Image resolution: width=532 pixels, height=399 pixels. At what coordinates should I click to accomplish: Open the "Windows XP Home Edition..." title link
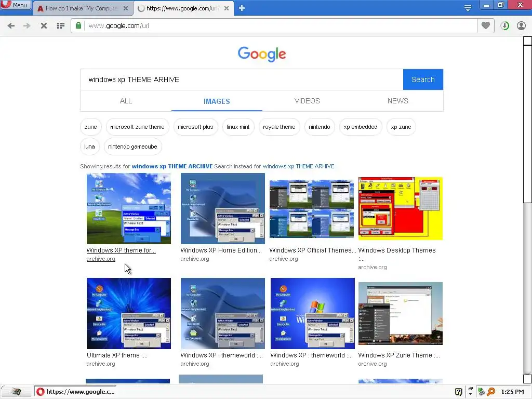[221, 250]
